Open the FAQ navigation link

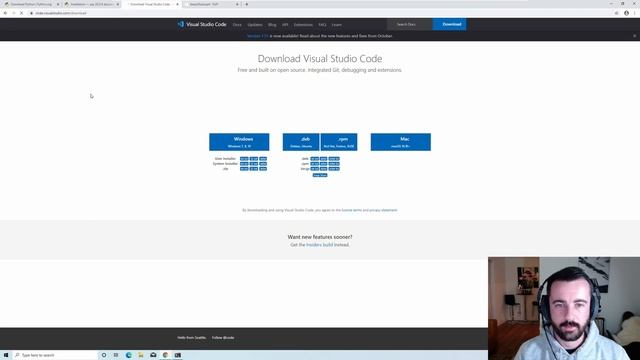tap(322, 25)
